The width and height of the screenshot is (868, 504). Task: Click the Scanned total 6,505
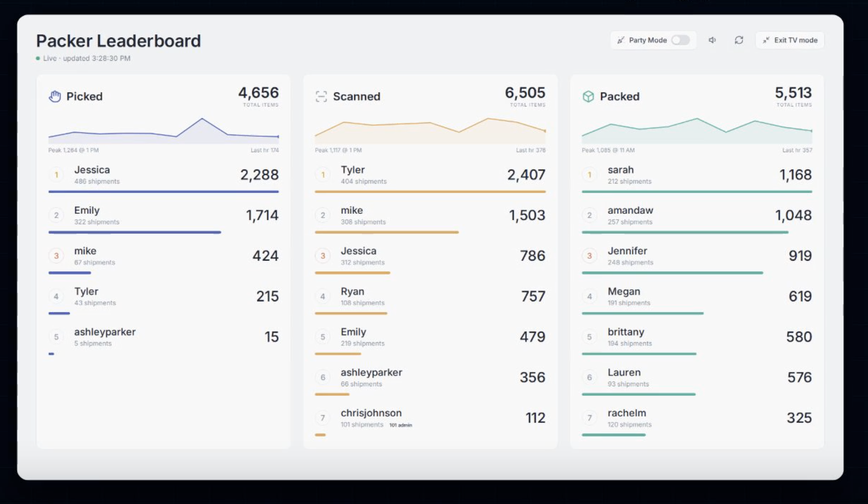(x=525, y=92)
